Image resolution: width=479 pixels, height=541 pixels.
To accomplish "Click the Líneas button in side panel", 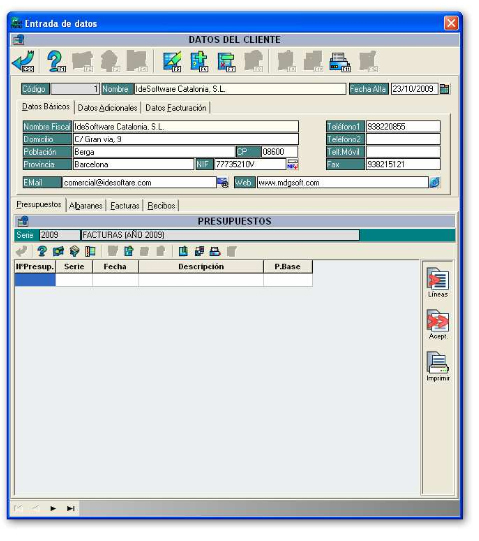I will point(438,282).
